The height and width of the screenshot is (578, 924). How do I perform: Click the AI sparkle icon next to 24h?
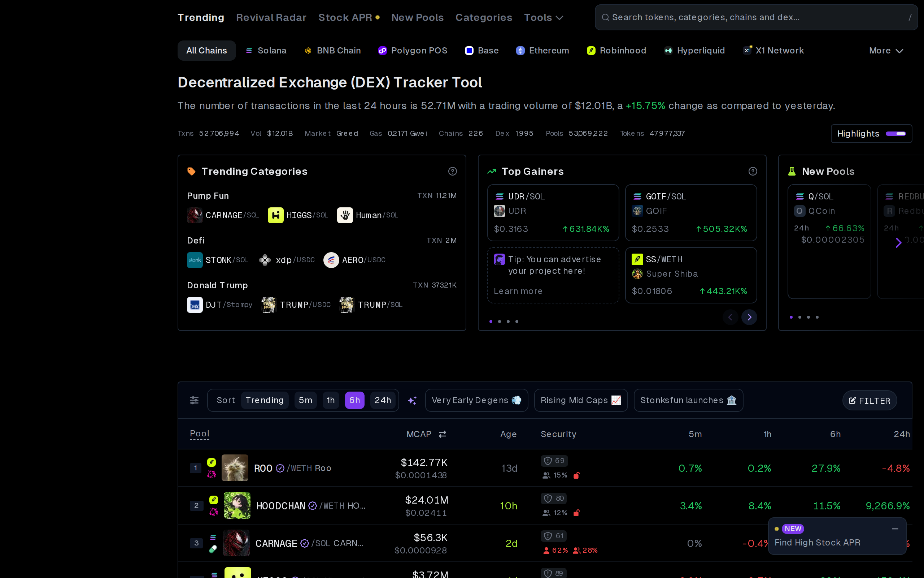pos(412,401)
